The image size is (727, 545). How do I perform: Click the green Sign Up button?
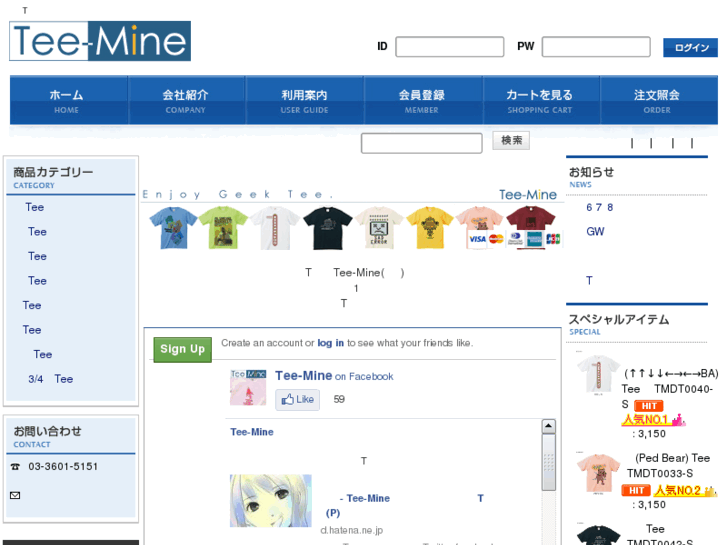tap(183, 349)
